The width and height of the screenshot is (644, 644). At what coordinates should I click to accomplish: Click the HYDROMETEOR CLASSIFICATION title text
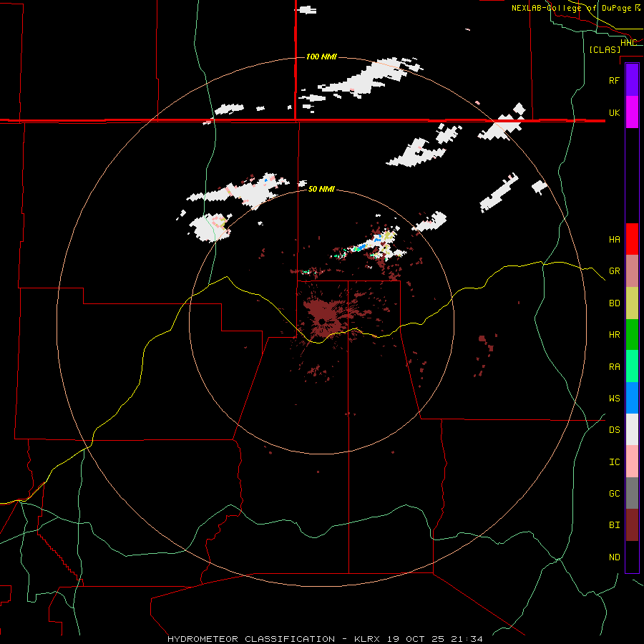pos(251,639)
